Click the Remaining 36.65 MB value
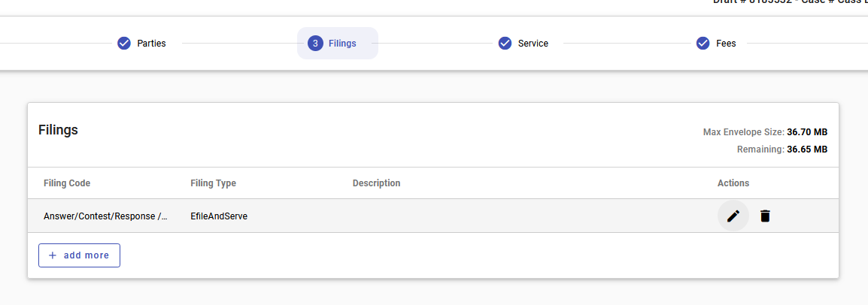Viewport: 868px width, 305px height. point(806,149)
